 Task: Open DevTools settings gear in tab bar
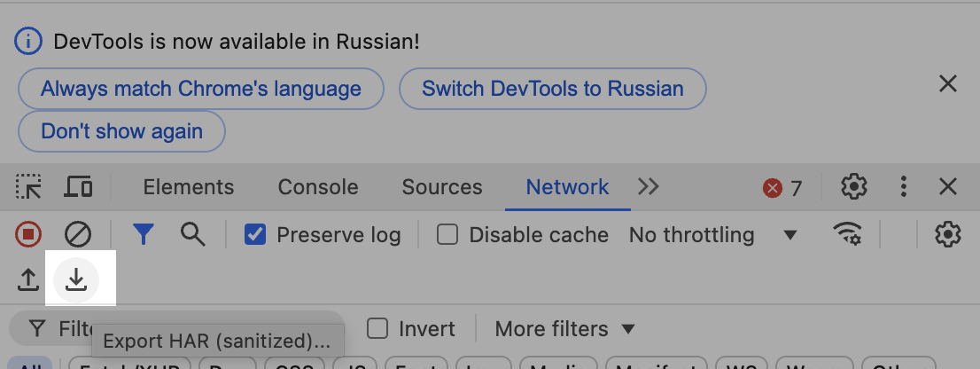point(854,187)
